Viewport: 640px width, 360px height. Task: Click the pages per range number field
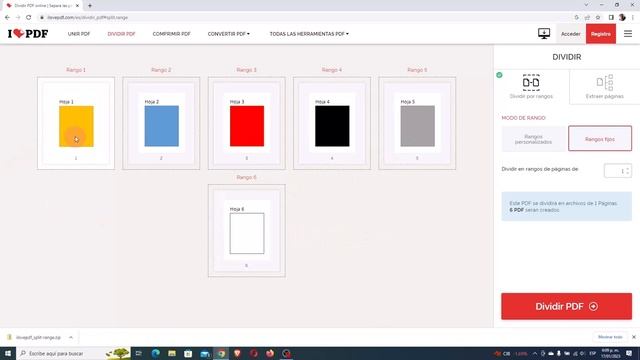click(x=618, y=171)
